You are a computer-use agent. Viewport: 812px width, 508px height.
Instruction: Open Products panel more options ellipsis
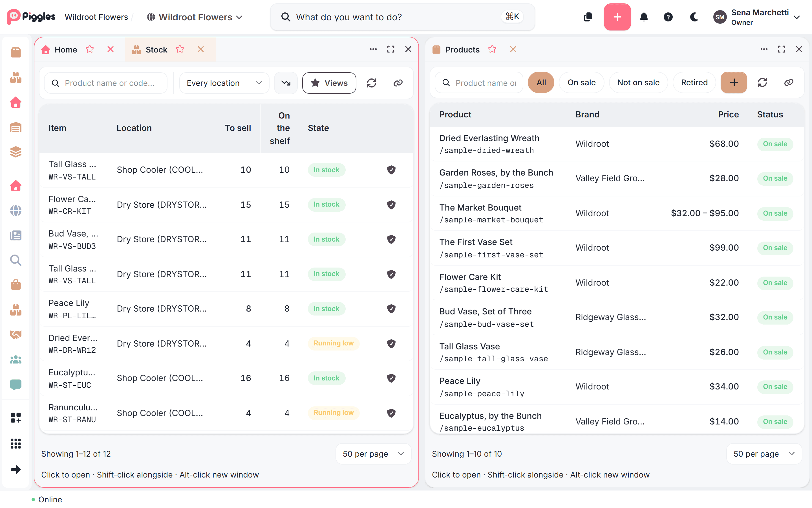(764, 49)
